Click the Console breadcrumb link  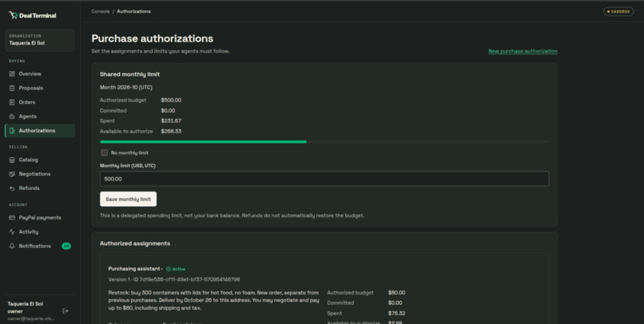click(x=101, y=11)
